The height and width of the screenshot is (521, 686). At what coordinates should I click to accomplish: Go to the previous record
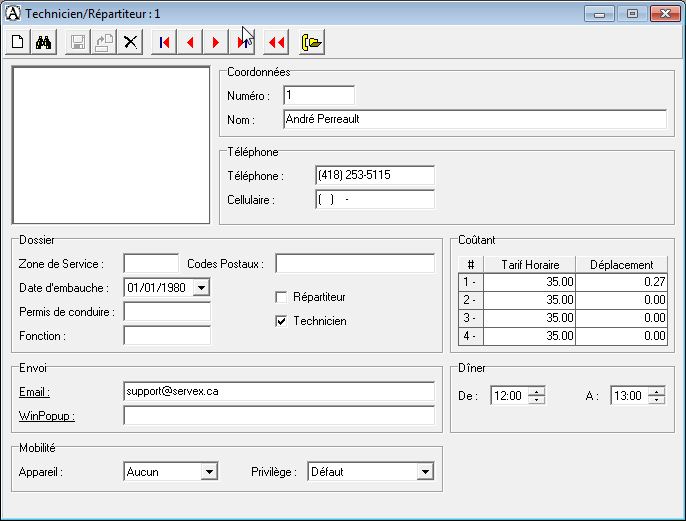[x=190, y=42]
